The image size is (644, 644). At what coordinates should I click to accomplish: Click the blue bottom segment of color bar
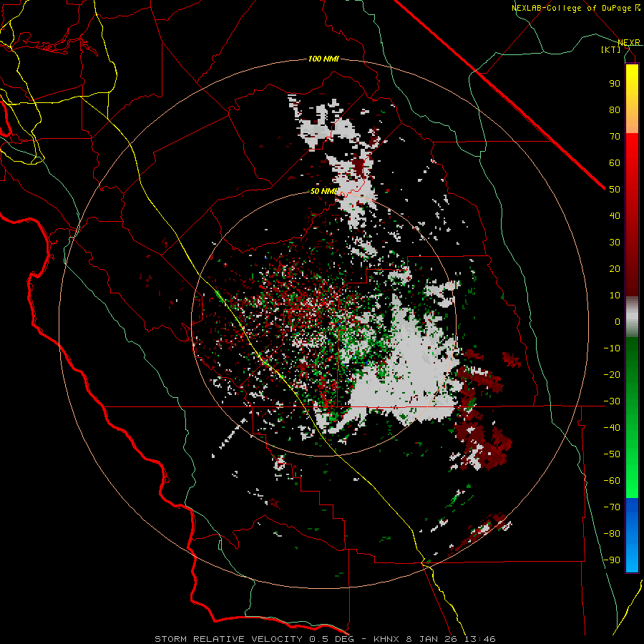632,535
